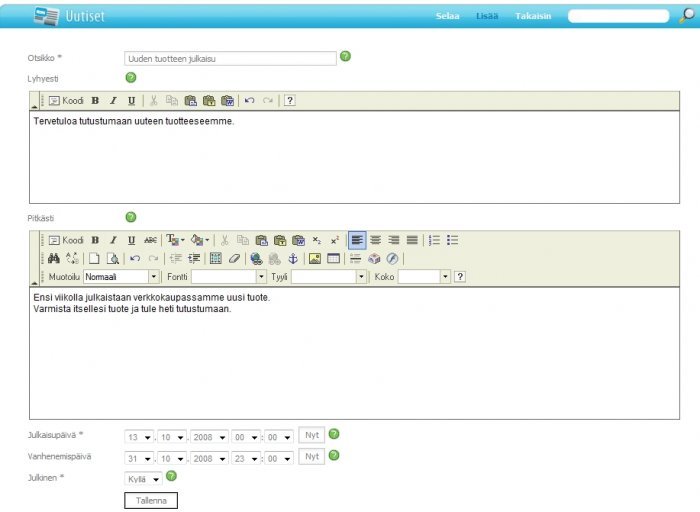Insert an anchor

tap(293, 258)
